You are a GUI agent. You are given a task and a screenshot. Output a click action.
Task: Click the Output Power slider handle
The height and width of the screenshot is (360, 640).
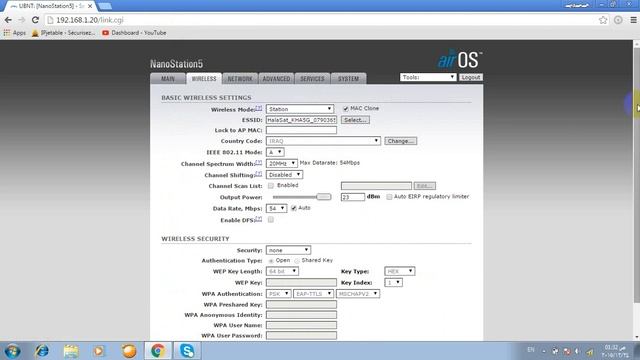pos(324,197)
